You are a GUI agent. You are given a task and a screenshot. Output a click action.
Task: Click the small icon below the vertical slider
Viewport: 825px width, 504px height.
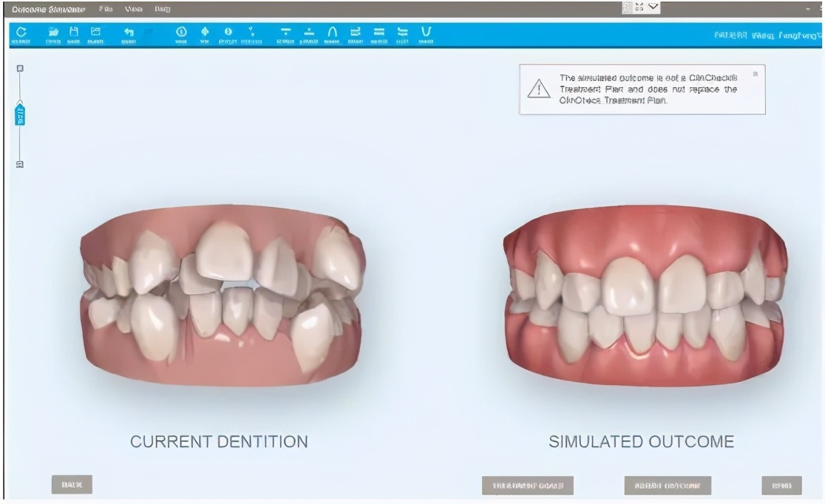pos(20,164)
